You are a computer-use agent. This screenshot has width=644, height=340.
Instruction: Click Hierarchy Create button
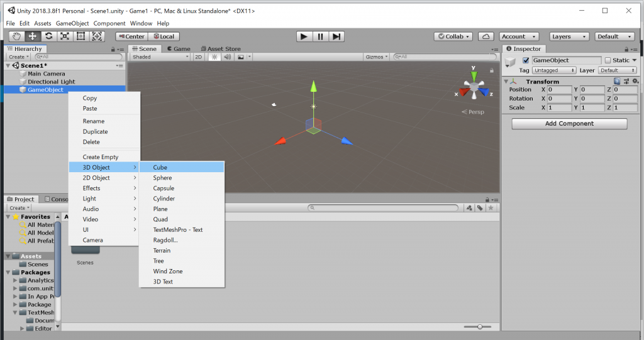(19, 57)
